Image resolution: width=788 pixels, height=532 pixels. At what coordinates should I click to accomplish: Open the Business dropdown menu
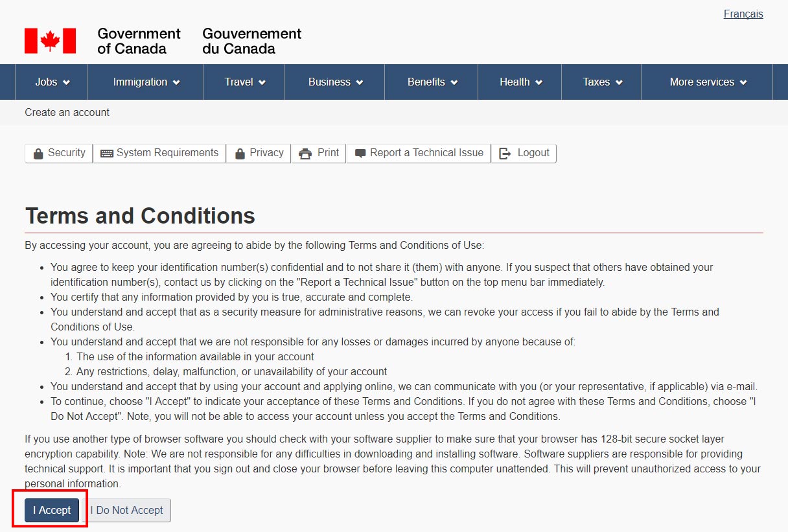[336, 82]
